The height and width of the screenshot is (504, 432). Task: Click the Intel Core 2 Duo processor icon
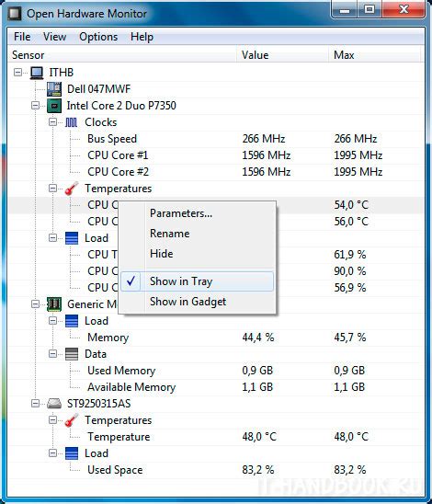click(x=54, y=106)
